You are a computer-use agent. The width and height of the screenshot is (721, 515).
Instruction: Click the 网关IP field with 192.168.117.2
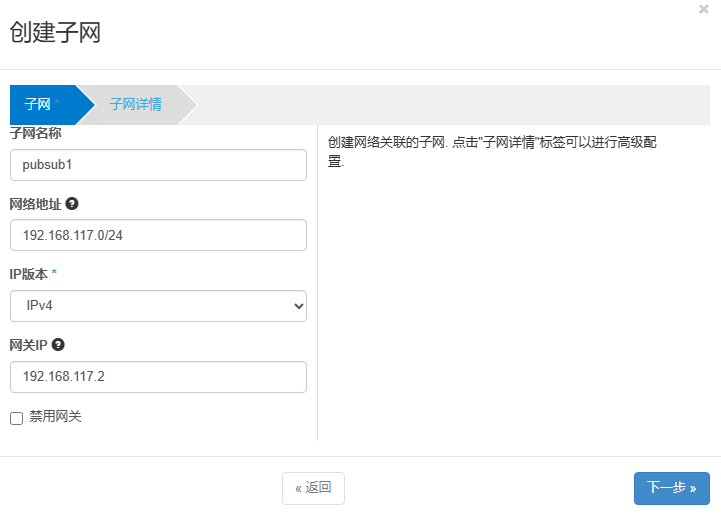(158, 377)
